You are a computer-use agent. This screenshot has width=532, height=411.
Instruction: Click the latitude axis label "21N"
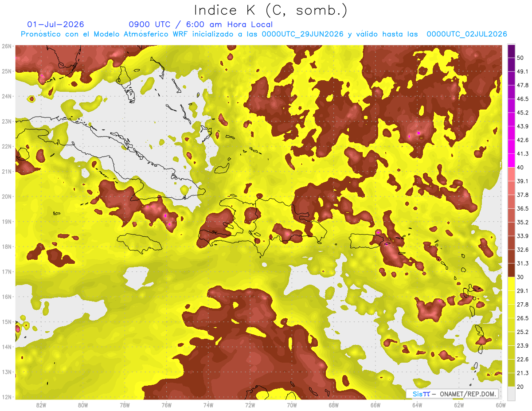tap(7, 172)
